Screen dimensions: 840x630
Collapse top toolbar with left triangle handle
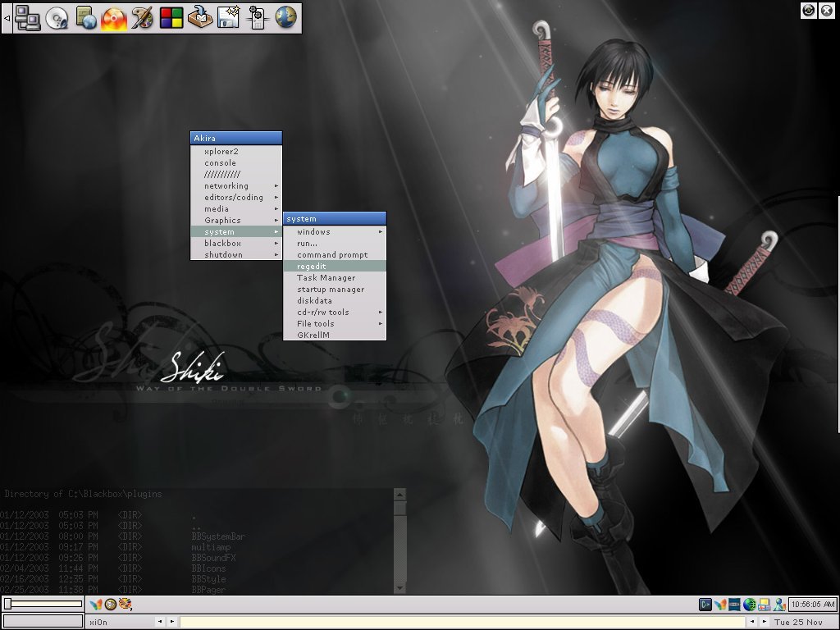tap(7, 18)
